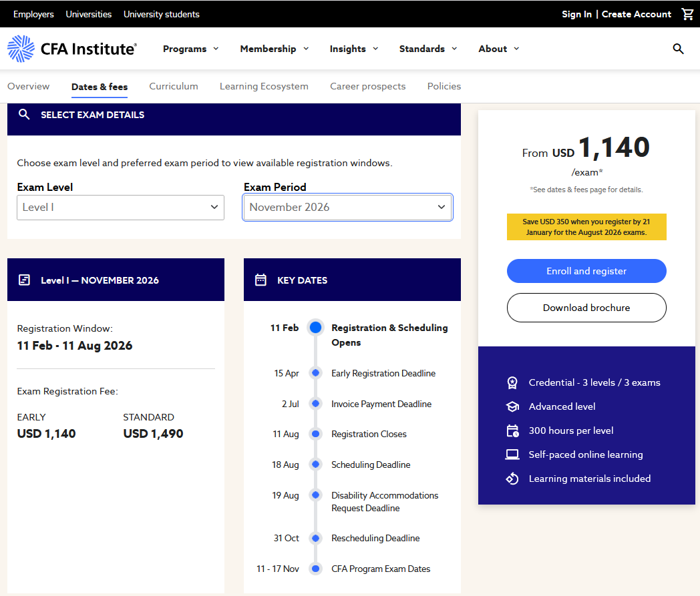Expand the Membership navigation menu
Viewport: 700px width, 596px height.
[x=275, y=49]
